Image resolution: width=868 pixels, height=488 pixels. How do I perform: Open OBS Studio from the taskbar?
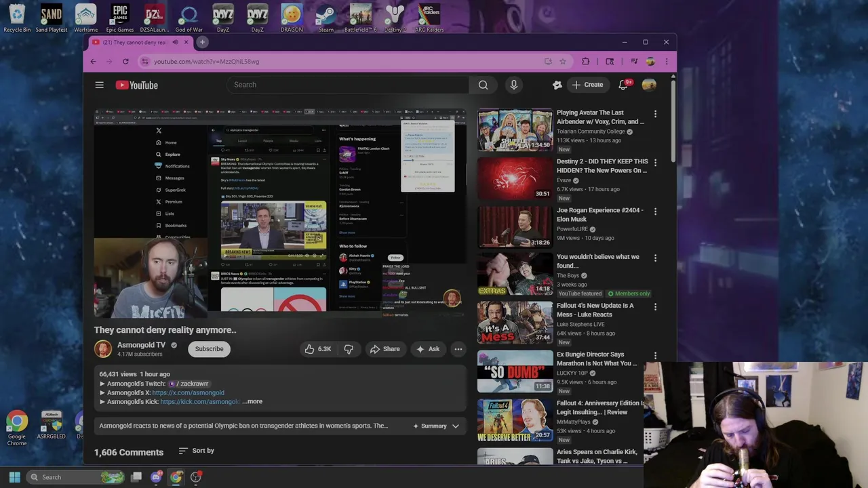point(196,477)
